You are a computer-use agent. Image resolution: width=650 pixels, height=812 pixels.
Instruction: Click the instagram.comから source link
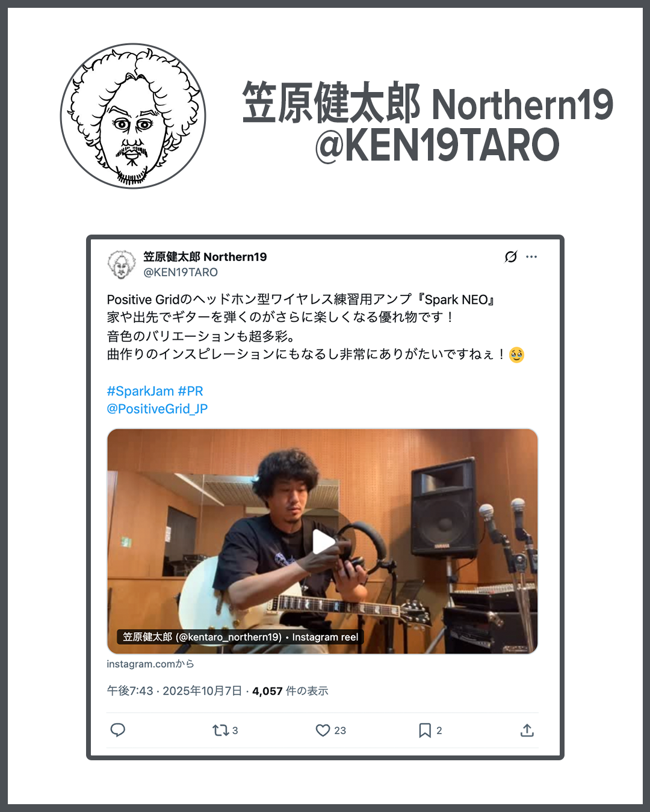coord(150,664)
